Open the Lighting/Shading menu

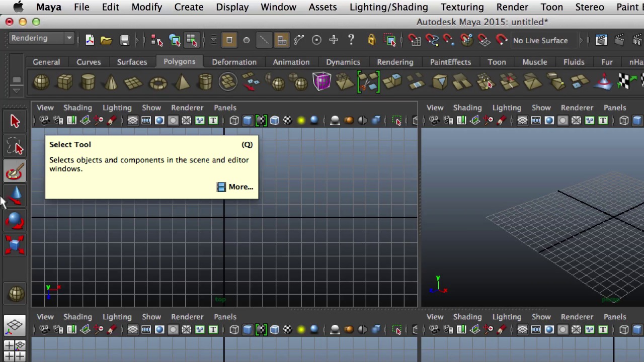coord(388,7)
